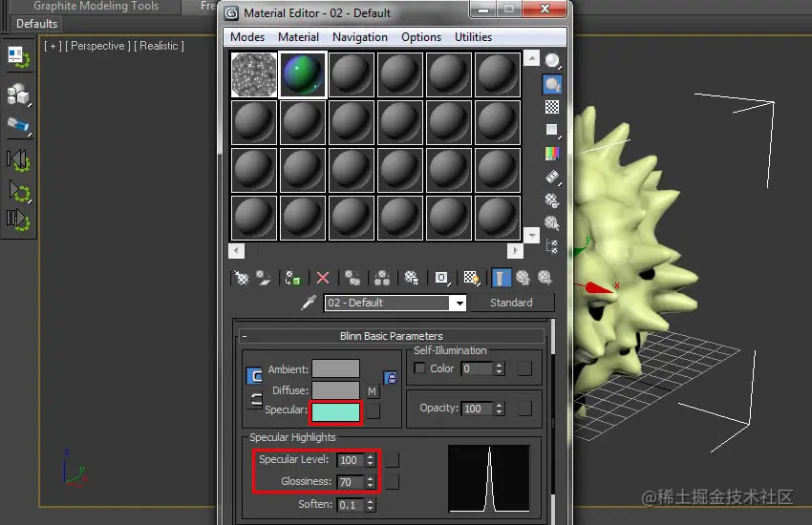The height and width of the screenshot is (525, 812).
Task: Toggle the Backlight icon beside sample slots
Action: (x=552, y=84)
